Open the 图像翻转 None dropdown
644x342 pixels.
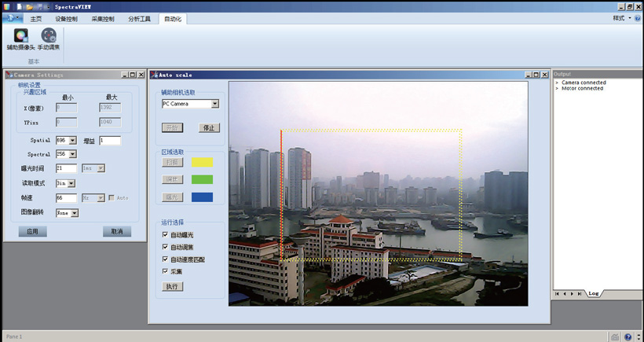pyautogui.click(x=75, y=213)
